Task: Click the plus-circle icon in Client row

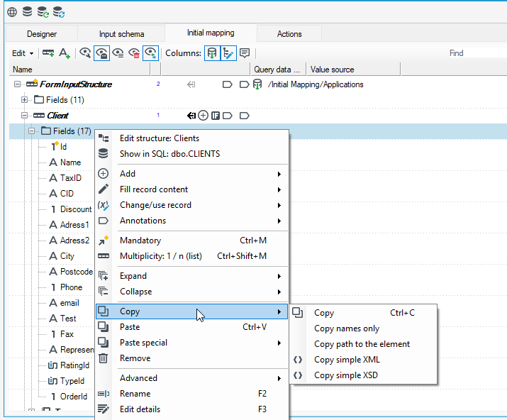Action: [203, 116]
